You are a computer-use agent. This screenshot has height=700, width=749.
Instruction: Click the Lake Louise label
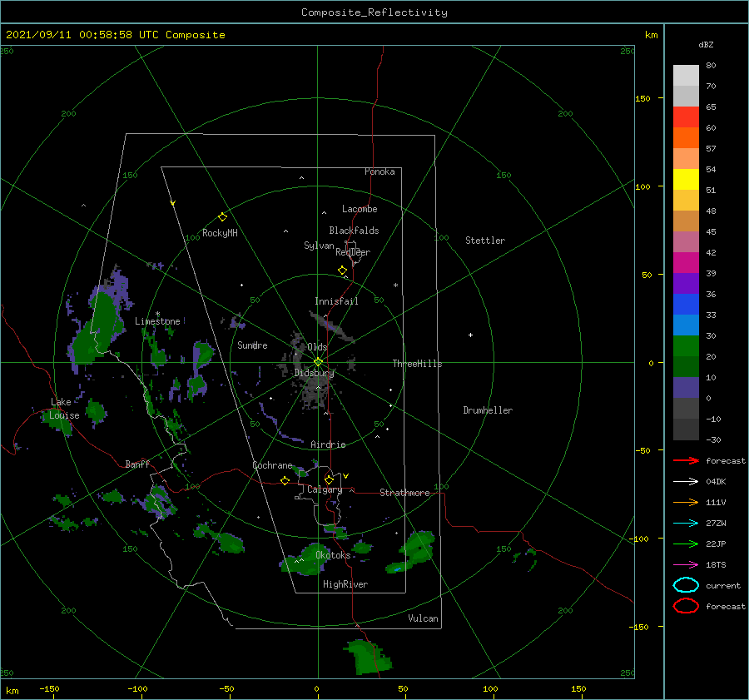tap(64, 409)
